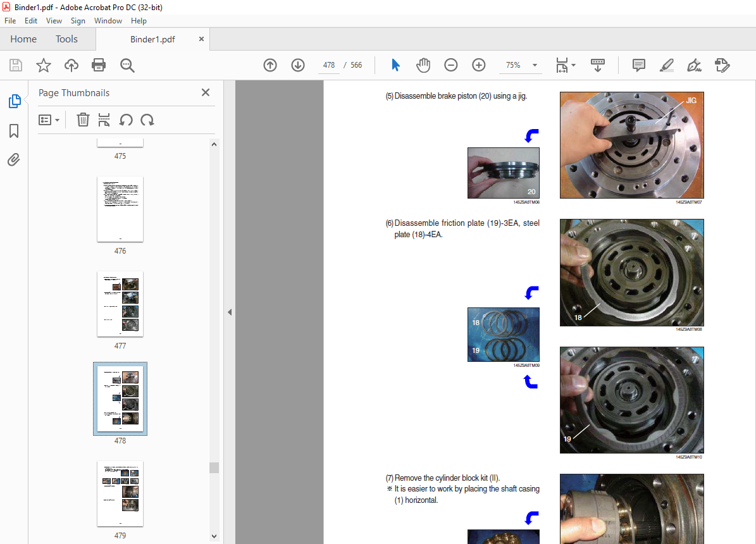
Task: Click the Print file icon
Action: (99, 65)
